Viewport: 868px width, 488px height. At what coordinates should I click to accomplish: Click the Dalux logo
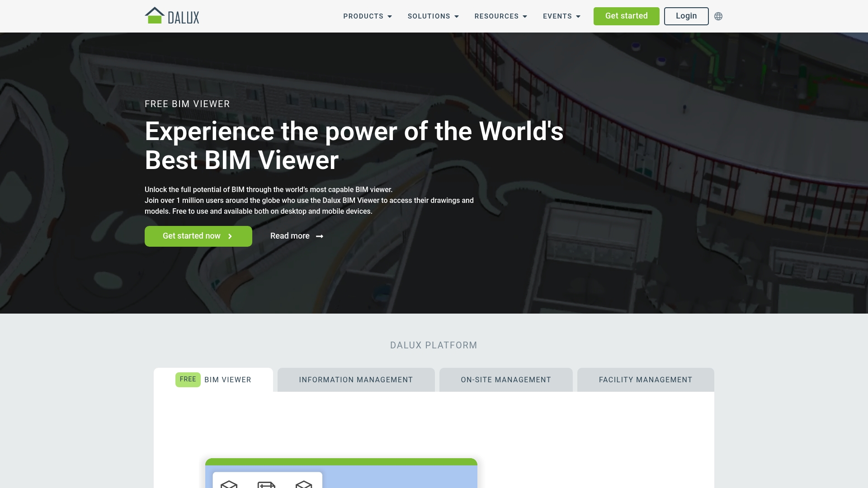pyautogui.click(x=172, y=16)
